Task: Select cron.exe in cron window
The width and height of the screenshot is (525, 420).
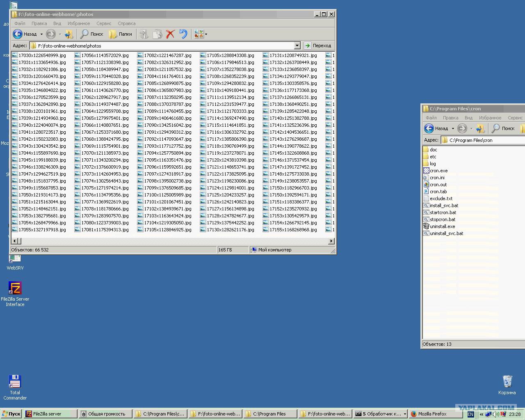Action: point(435,171)
